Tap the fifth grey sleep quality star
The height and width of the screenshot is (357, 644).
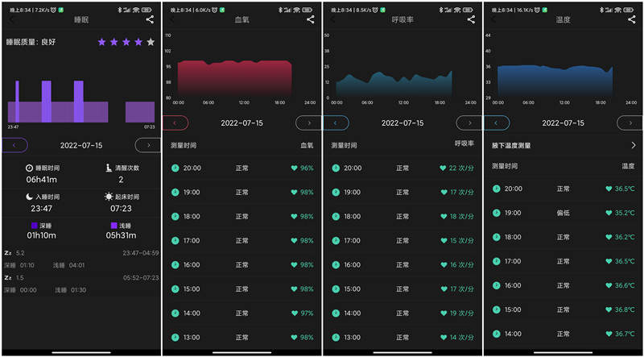pos(151,42)
